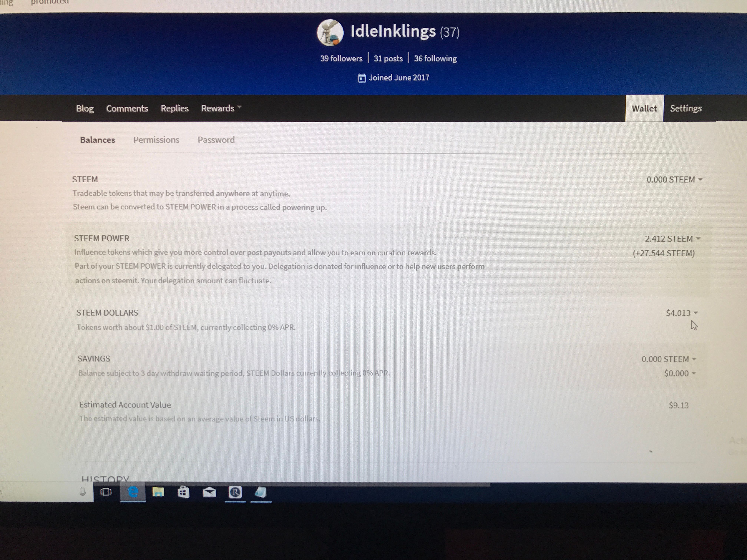Viewport: 747px width, 560px height.
Task: Click the SAVINGS heading
Action: (x=94, y=359)
